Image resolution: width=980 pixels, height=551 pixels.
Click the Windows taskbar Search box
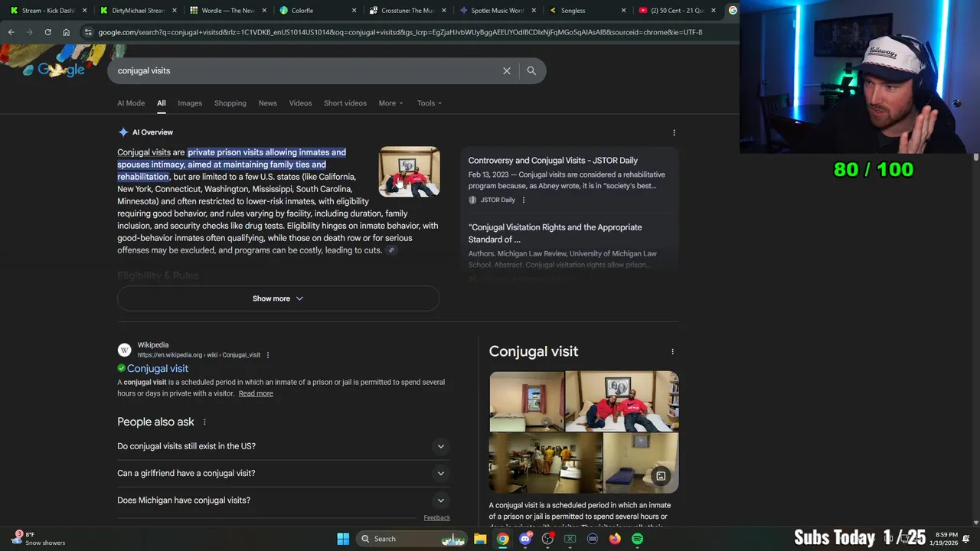(x=412, y=539)
